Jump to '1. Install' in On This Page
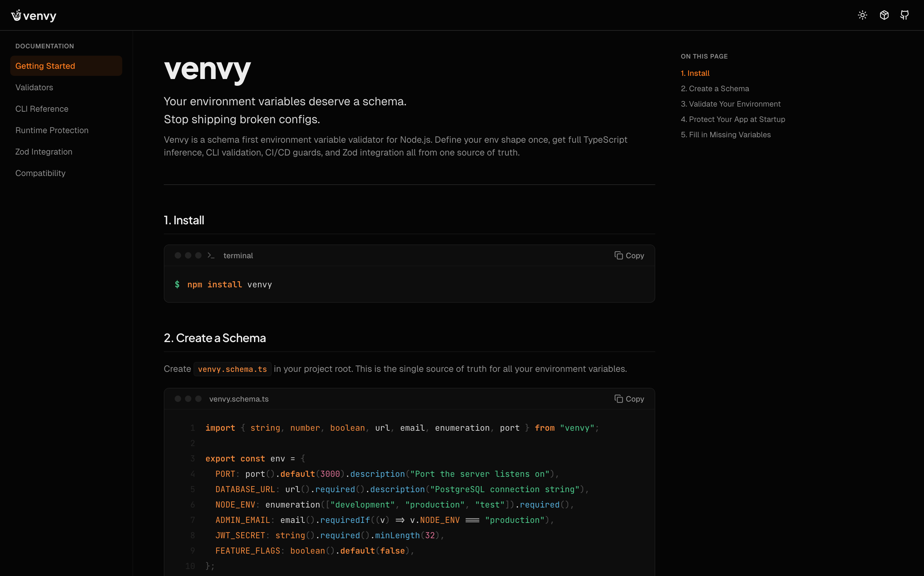Image resolution: width=924 pixels, height=576 pixels. click(695, 73)
